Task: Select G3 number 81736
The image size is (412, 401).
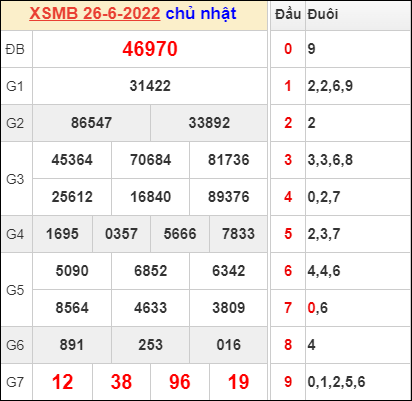Action: (229, 160)
